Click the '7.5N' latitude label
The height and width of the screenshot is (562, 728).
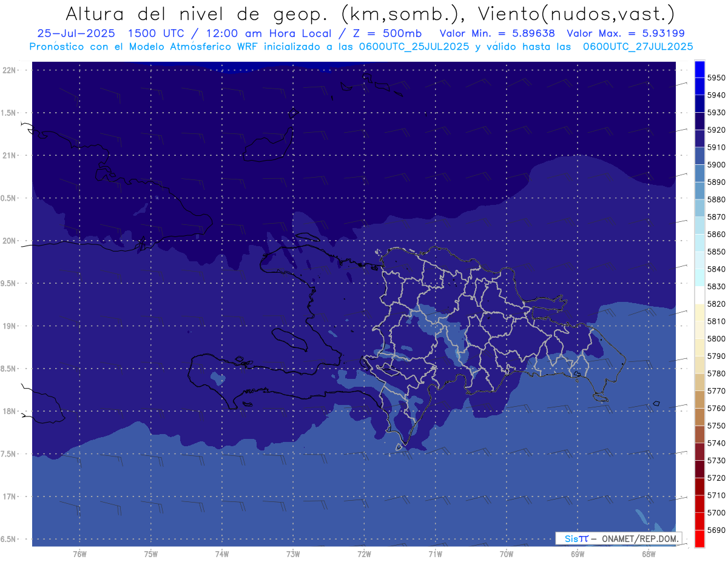pyautogui.click(x=9, y=454)
